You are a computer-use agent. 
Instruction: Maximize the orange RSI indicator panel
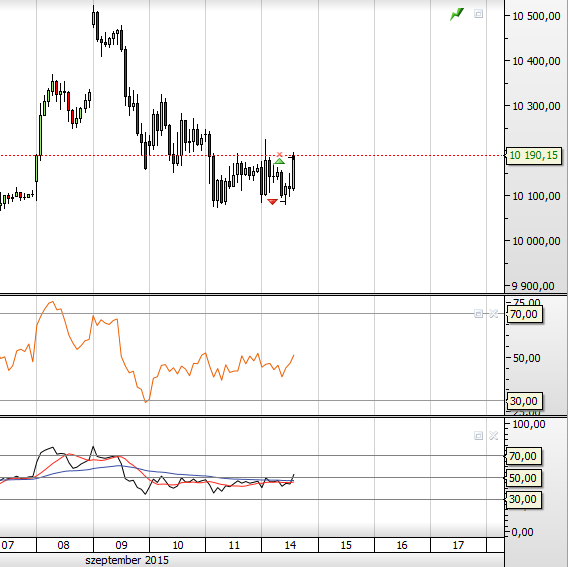[x=479, y=314]
